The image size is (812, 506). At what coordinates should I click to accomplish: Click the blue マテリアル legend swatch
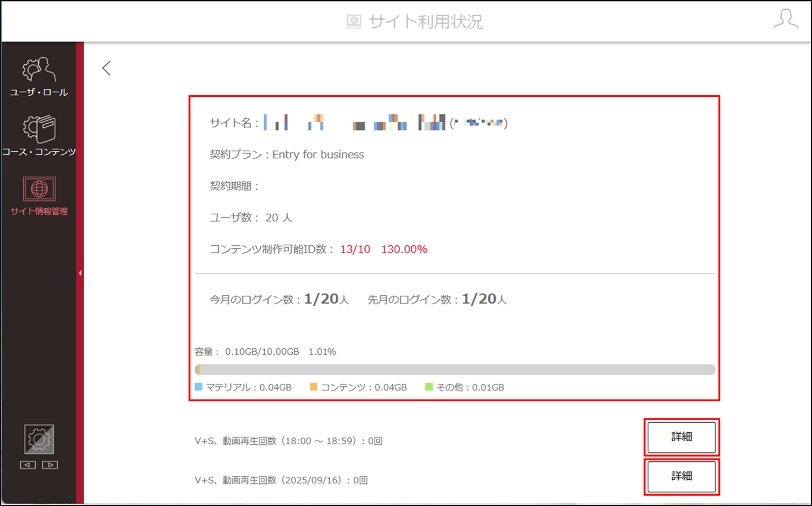pyautogui.click(x=199, y=387)
